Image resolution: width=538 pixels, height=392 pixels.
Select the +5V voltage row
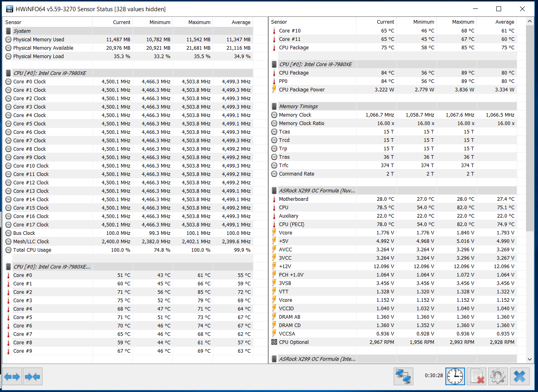coord(393,241)
